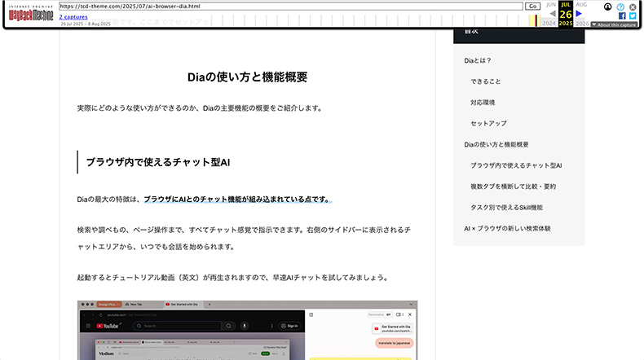Screen dimensions: 644x360
Task: Navigate to セットアップ contents link
Action: coord(488,124)
